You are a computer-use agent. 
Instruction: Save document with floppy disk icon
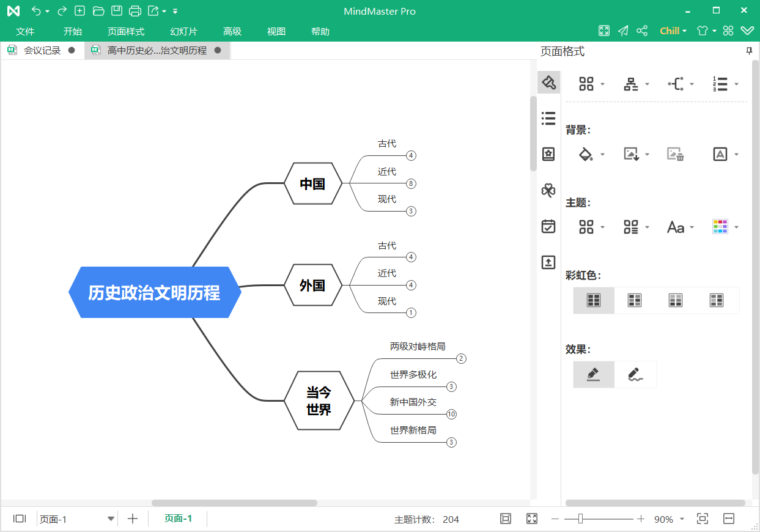(117, 11)
